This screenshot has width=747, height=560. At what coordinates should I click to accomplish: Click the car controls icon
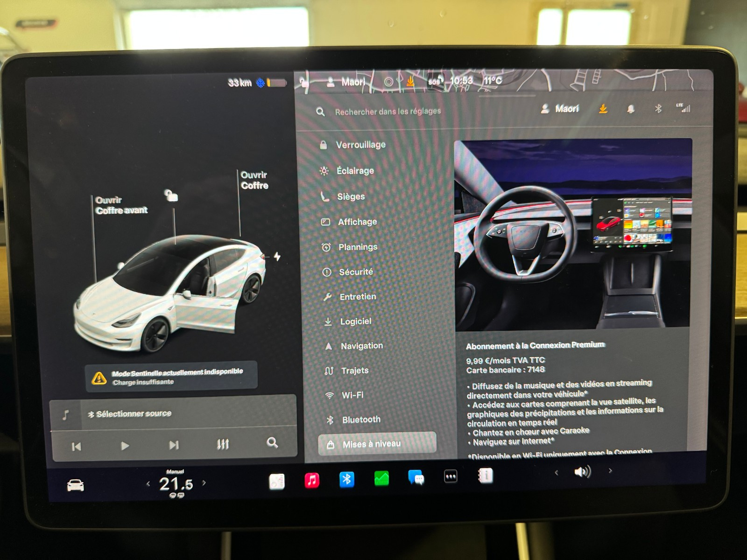[75, 486]
